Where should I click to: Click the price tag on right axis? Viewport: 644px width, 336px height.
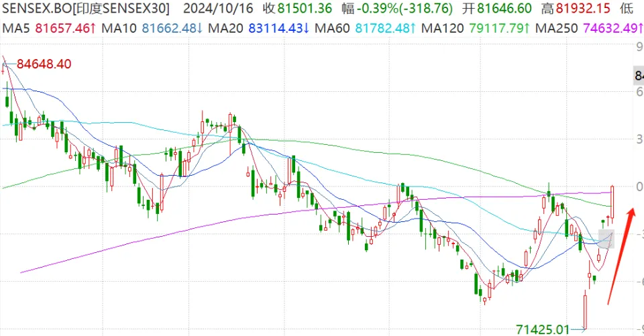click(638, 76)
